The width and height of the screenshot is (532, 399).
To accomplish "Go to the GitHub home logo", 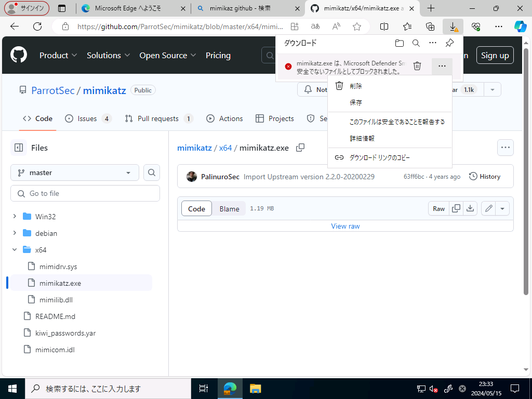I will click(x=19, y=55).
